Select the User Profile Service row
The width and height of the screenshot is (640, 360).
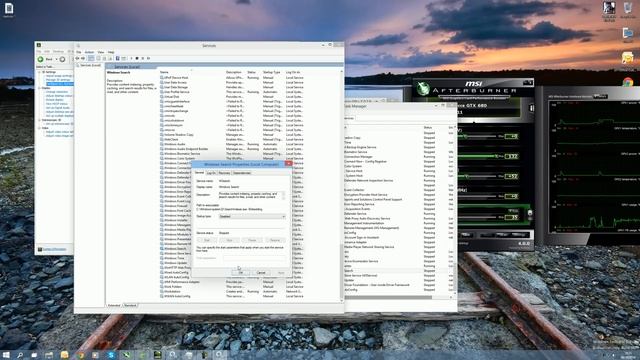[x=231, y=92]
